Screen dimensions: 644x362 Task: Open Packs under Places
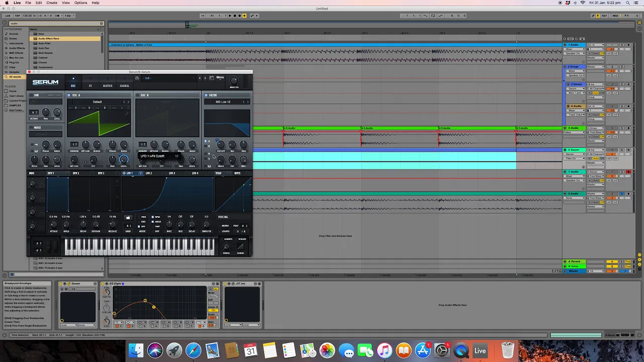pos(13,91)
